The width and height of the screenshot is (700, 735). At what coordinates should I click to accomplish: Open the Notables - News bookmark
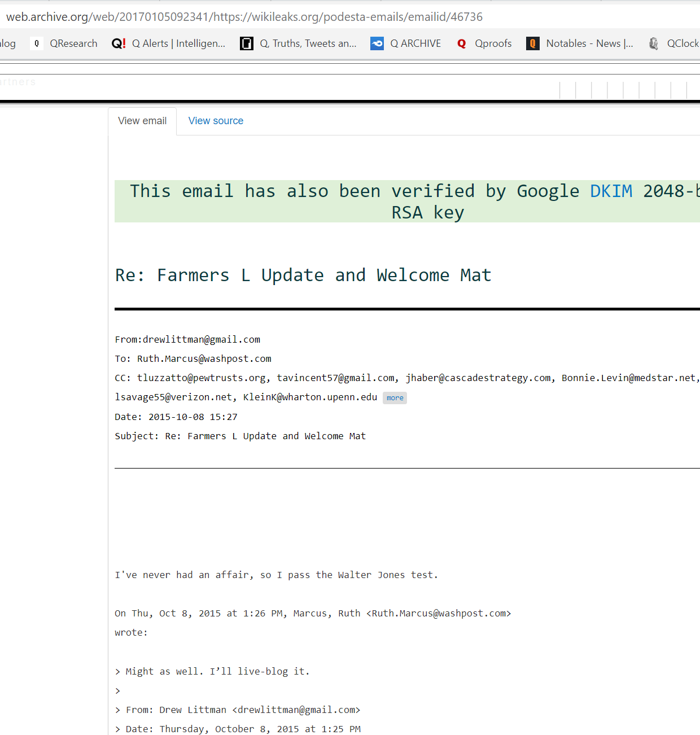[580, 43]
